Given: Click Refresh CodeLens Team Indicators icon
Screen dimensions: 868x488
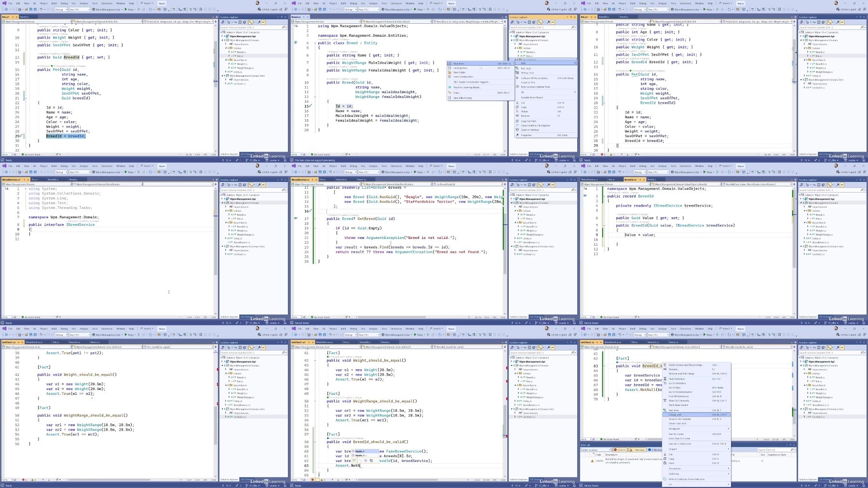Looking at the screenshot, I should (x=665, y=479).
